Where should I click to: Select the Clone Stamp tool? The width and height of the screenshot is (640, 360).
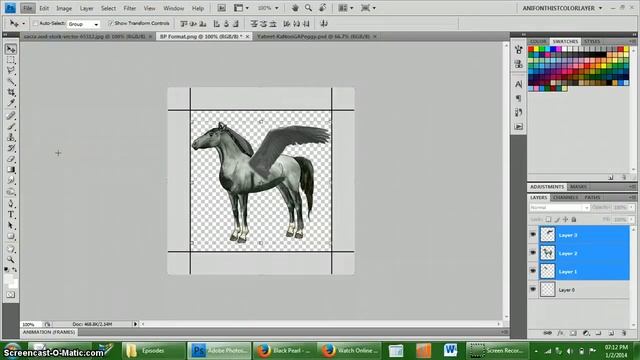(11, 137)
